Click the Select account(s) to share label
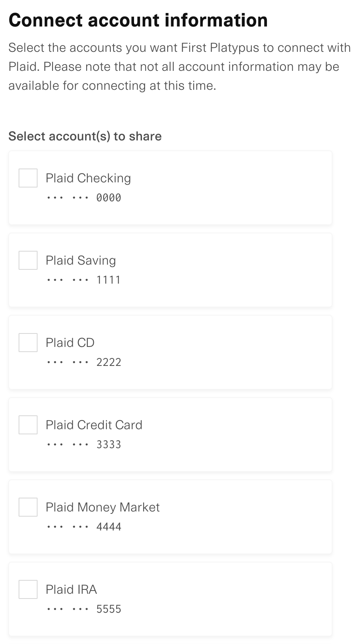The height and width of the screenshot is (644, 359). click(85, 136)
